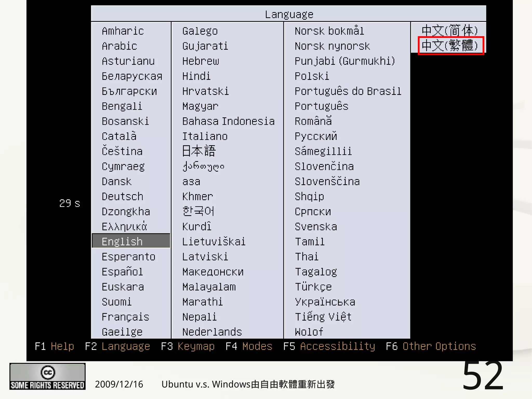This screenshot has width=532, height=399.
Task: Choose Magyar language
Action: coord(200,106)
